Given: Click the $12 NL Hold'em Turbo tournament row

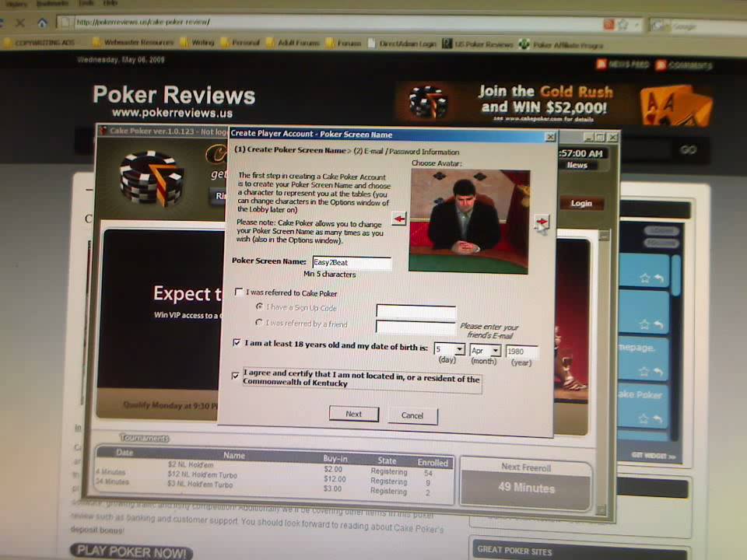Looking at the screenshot, I should pyautogui.click(x=275, y=477).
